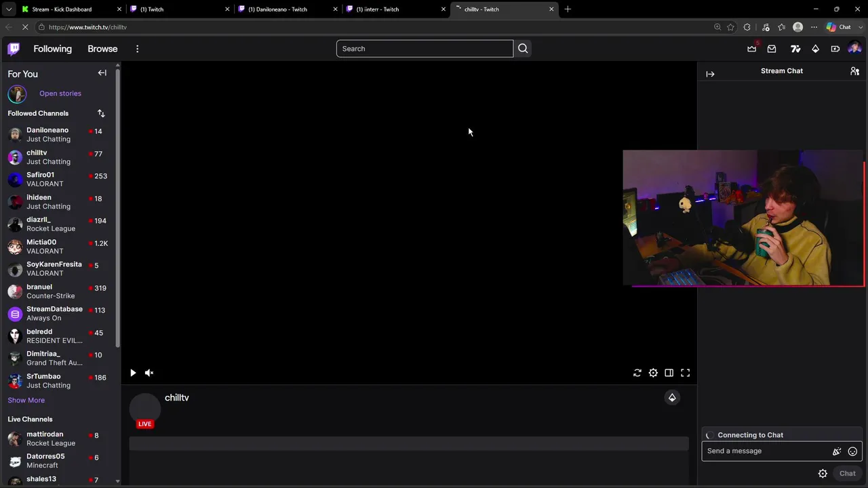The width and height of the screenshot is (868, 488).
Task: Open Copilot Chat in browser toolbar
Action: point(840,27)
